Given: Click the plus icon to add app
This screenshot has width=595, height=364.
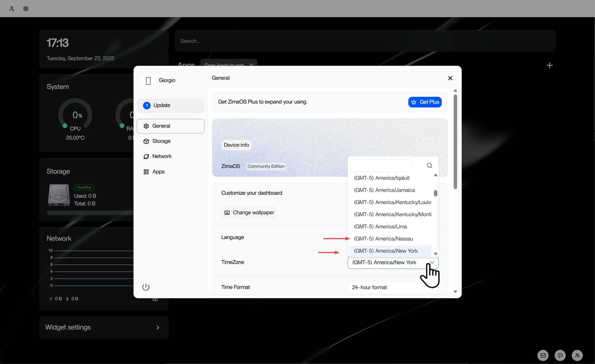Looking at the screenshot, I should [x=549, y=65].
